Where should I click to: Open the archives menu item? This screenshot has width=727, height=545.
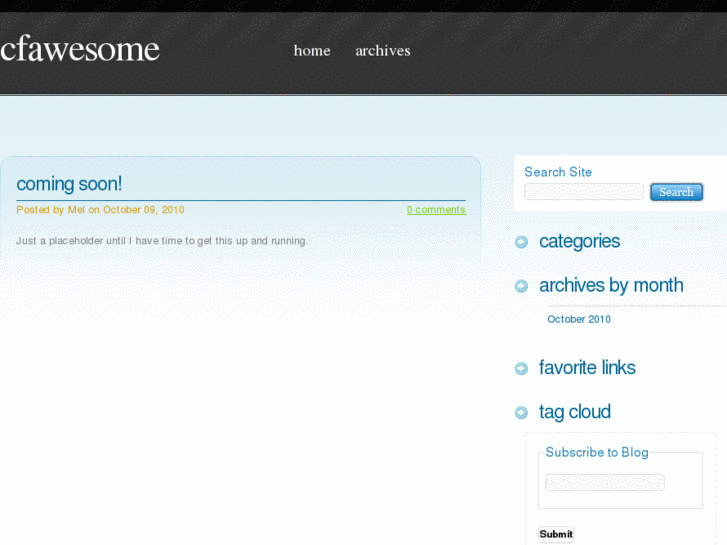pos(383,51)
